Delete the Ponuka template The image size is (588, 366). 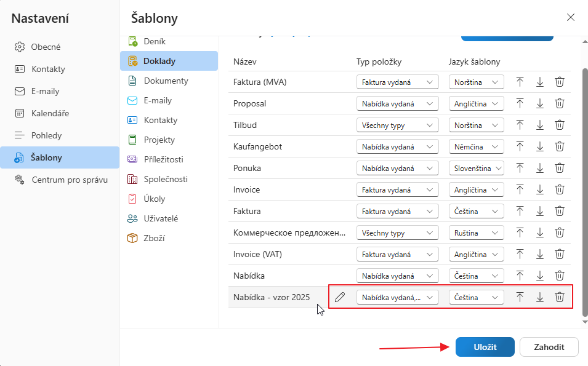tap(559, 168)
